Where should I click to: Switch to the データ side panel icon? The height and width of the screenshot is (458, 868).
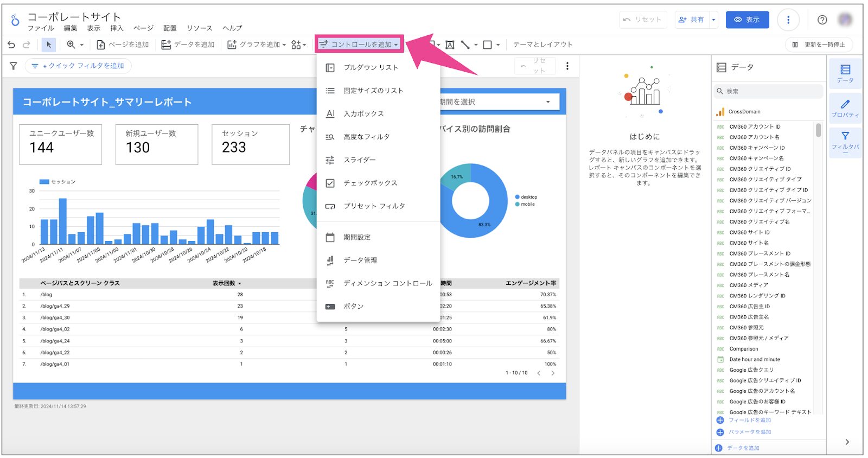(845, 74)
